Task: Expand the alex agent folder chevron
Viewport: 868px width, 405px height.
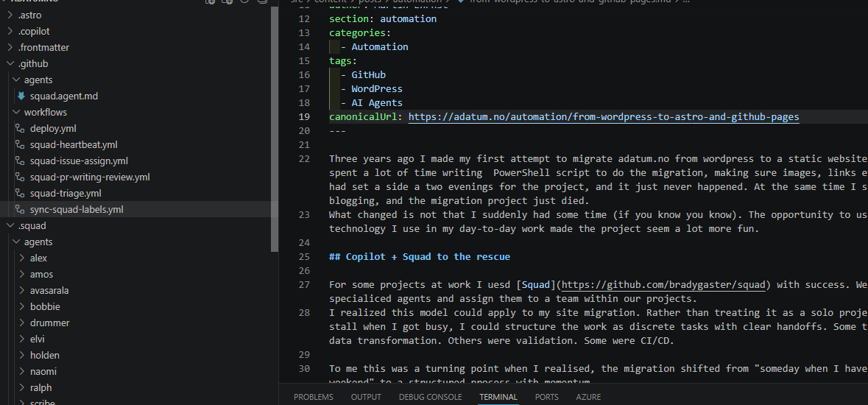Action: [x=22, y=258]
